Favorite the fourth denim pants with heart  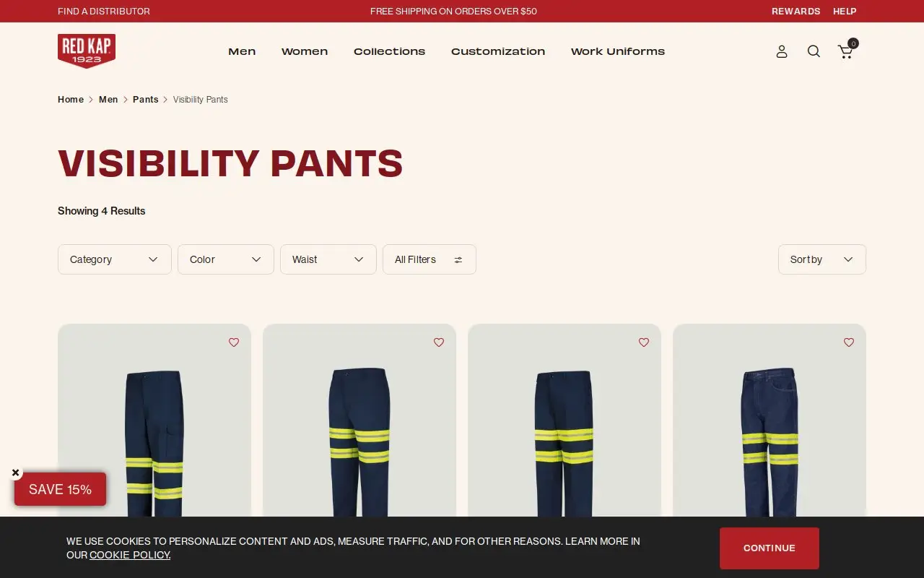coord(849,342)
